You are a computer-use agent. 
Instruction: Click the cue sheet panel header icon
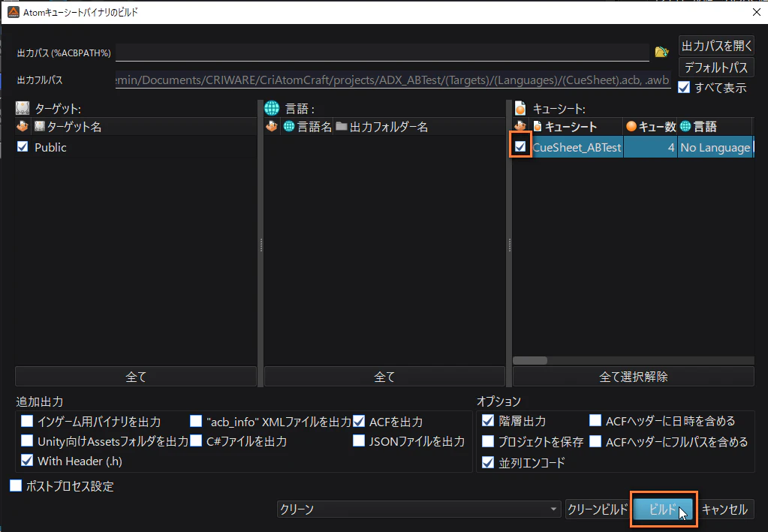[520, 108]
